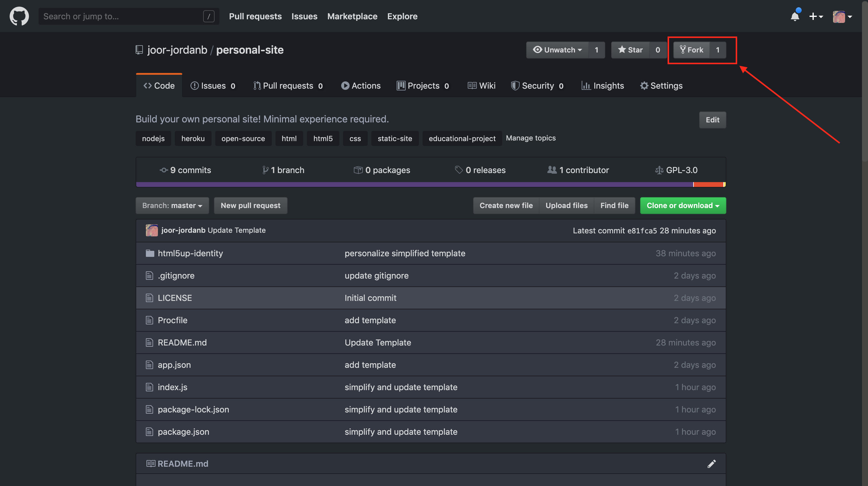Open the repository Settings tab
868x486 pixels.
662,86
